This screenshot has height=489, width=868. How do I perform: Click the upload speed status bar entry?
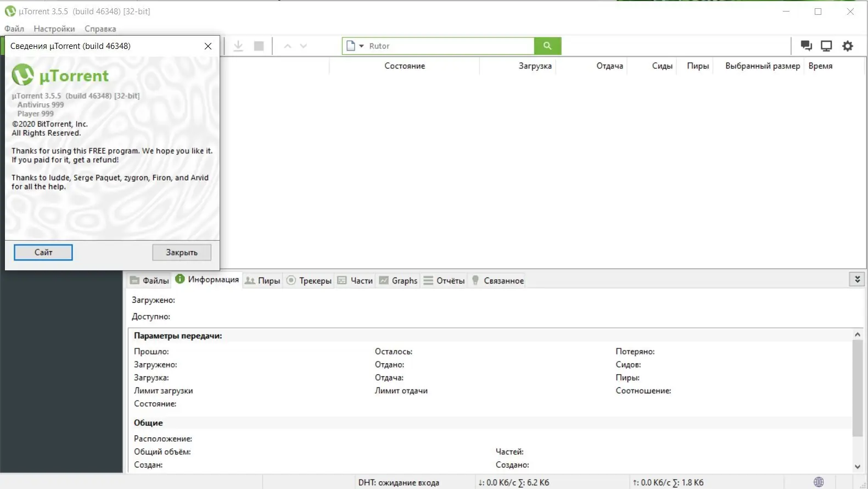[668, 482]
